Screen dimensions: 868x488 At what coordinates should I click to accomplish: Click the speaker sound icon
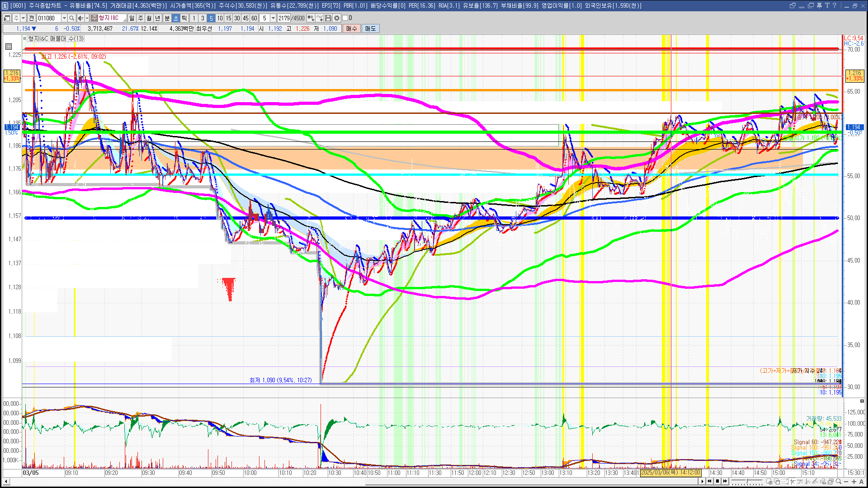tap(80, 18)
